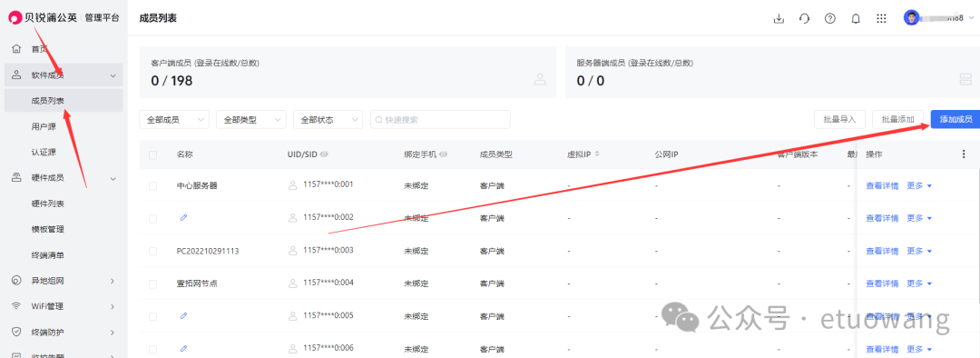Screen dimensions: 980x358
Task: Open the table column options kebab menu
Action: [x=963, y=154]
